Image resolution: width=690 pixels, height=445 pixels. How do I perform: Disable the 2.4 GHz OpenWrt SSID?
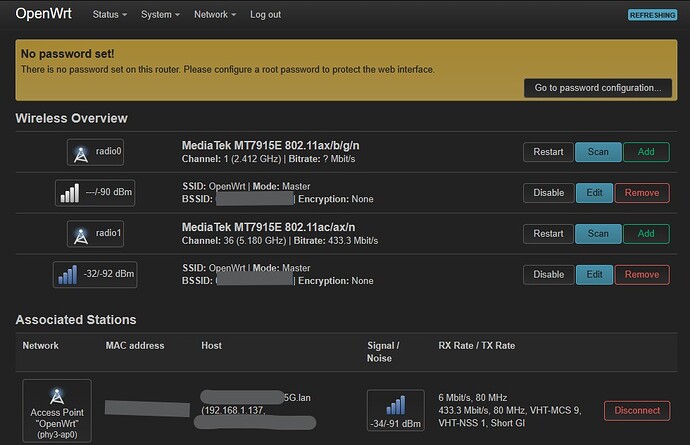[548, 193]
